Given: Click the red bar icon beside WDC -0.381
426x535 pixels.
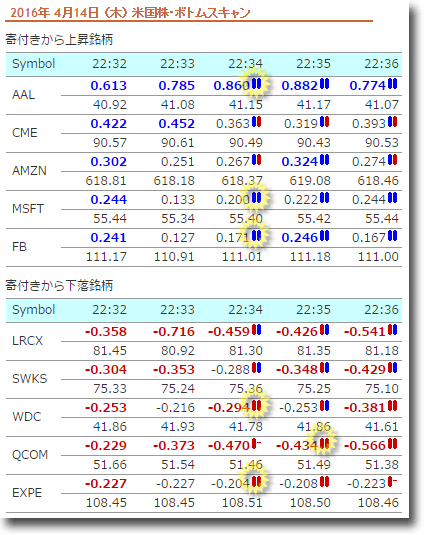Looking at the screenshot, I should (x=393, y=406).
